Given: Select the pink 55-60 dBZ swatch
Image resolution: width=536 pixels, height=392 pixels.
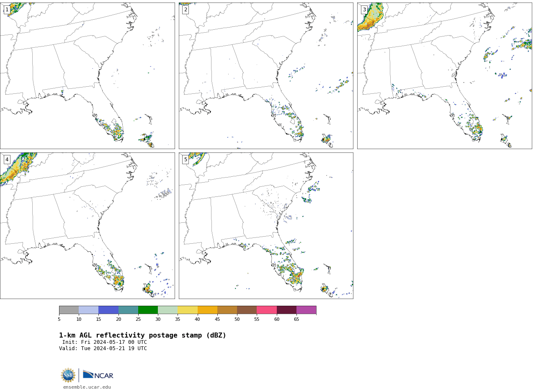Looking at the screenshot, I should [267, 310].
